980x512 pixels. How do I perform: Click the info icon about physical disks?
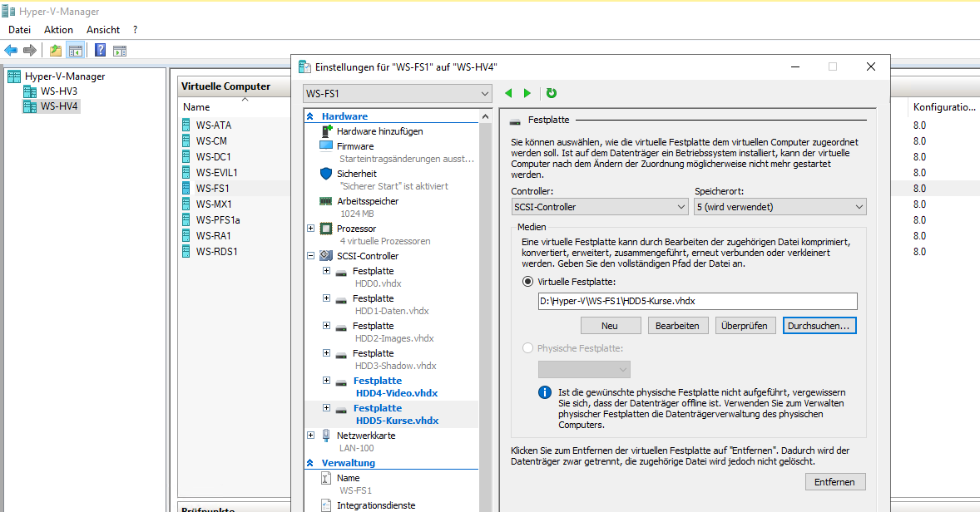(545, 392)
